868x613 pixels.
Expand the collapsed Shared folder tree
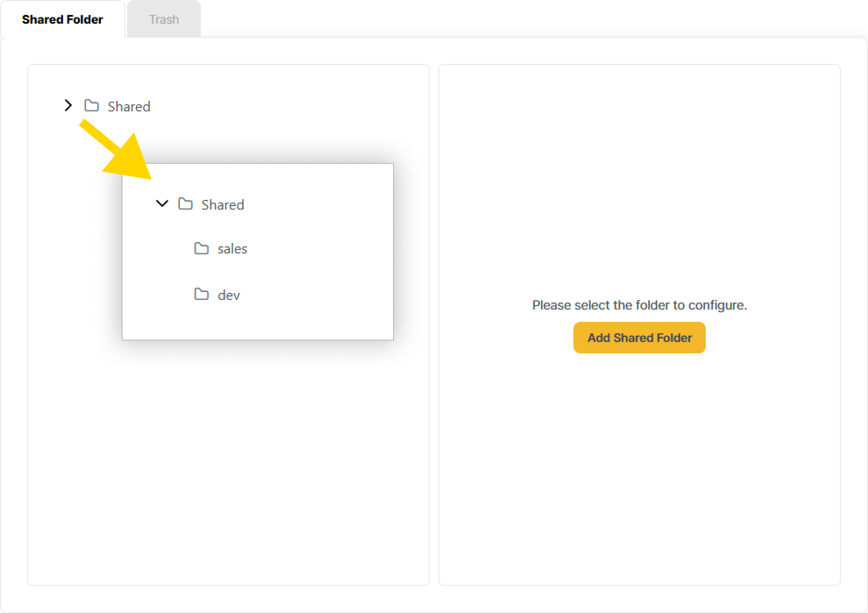click(68, 106)
